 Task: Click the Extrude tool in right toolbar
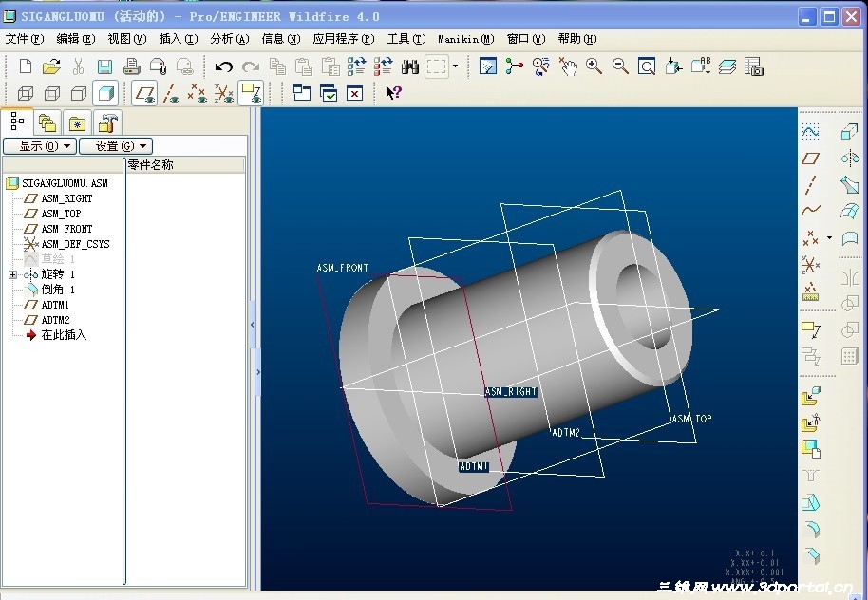(x=850, y=131)
